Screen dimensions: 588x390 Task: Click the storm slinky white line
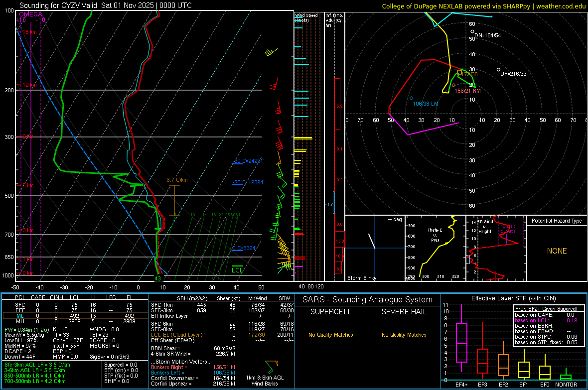coord(372,241)
